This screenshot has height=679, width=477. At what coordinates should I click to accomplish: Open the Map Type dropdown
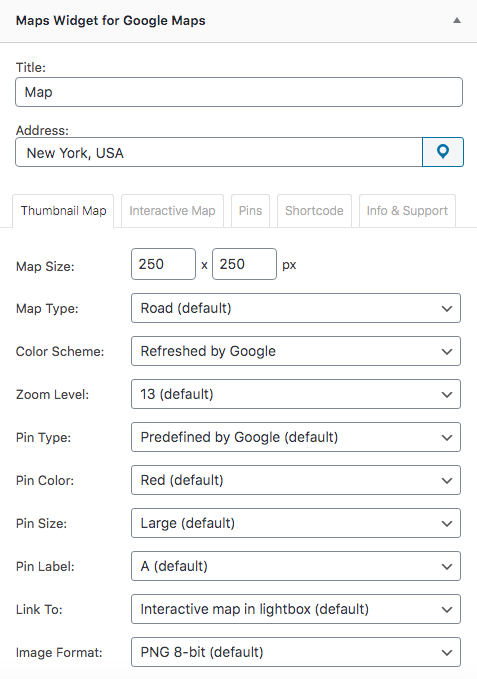tap(296, 308)
